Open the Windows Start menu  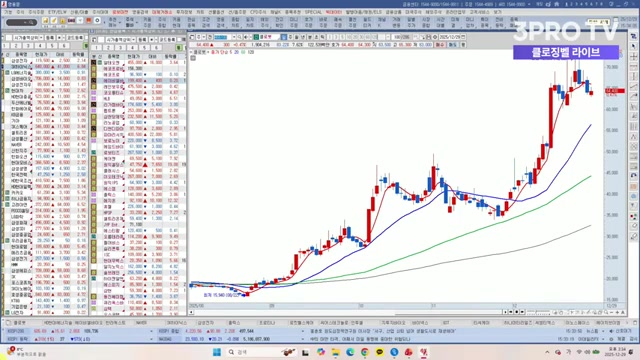click(217, 352)
